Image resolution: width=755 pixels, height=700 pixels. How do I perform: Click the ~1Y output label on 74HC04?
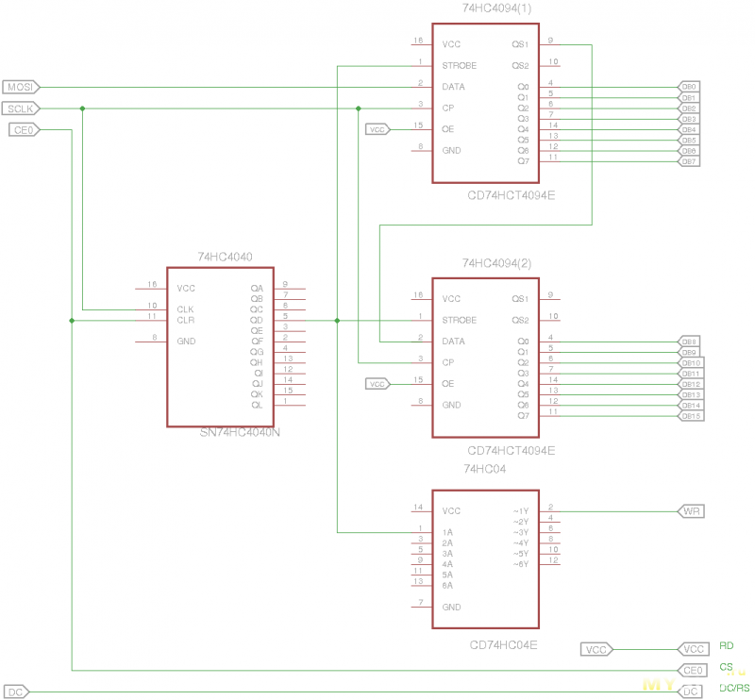pos(521,511)
